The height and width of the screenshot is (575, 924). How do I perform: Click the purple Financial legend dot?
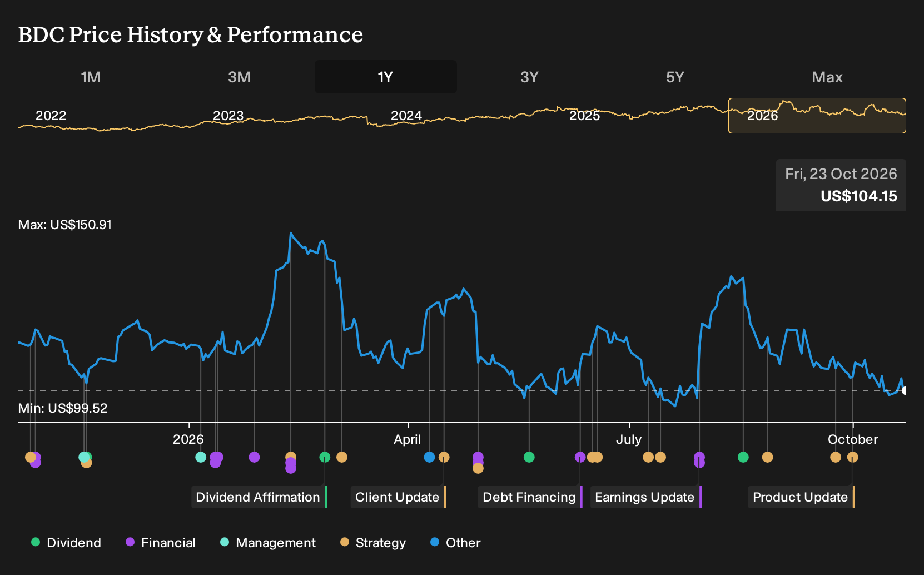point(130,542)
